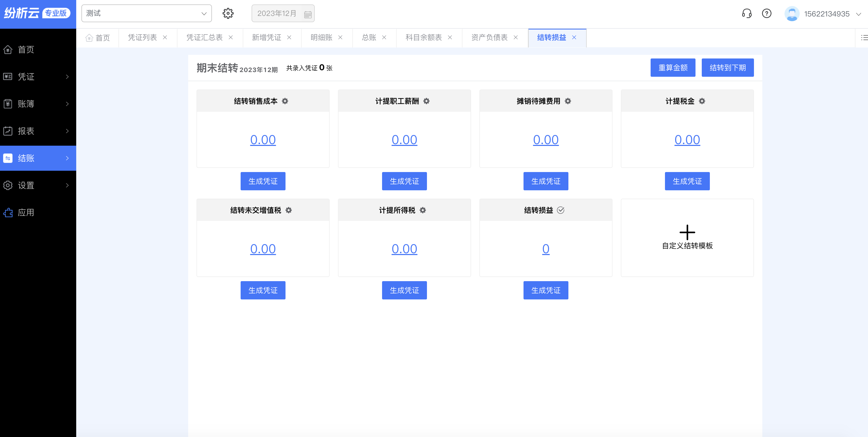The image size is (868, 437).
Task: Open the 0 amount under 结转损益
Action: tap(546, 249)
